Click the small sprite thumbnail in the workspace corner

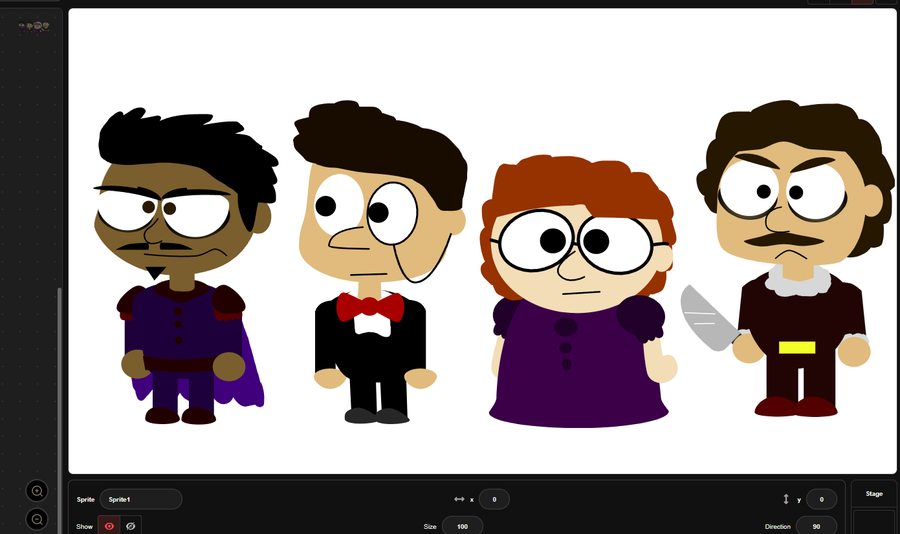click(34, 26)
